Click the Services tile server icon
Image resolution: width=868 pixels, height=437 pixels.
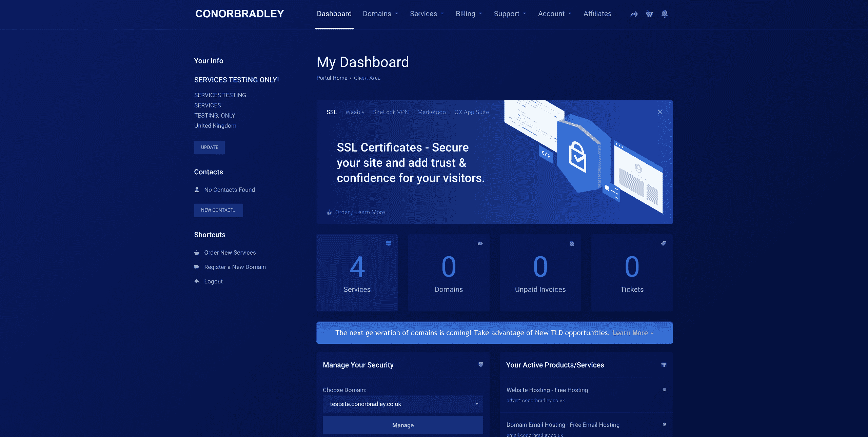tap(389, 243)
